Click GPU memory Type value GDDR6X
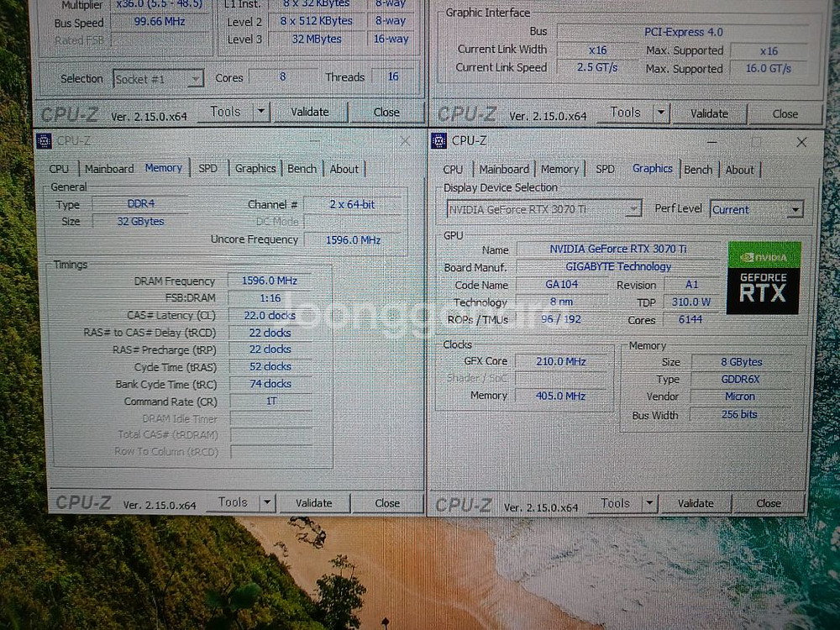Screen dimensions: 840x630 pyautogui.click(x=740, y=380)
